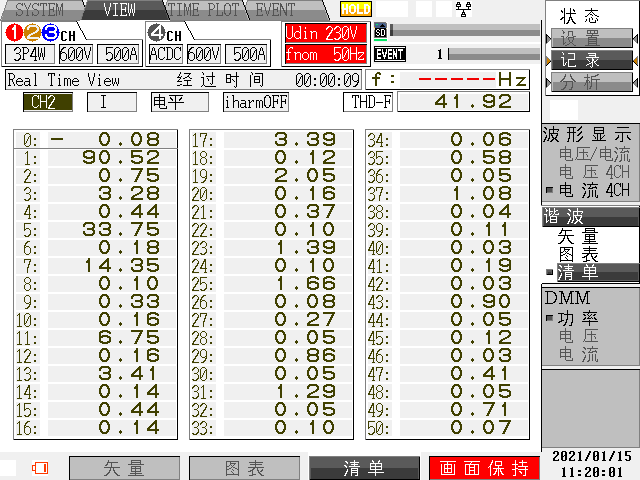Click harmonic order 5 value 33.75
Viewport: 640px width, 480px height.
point(120,229)
